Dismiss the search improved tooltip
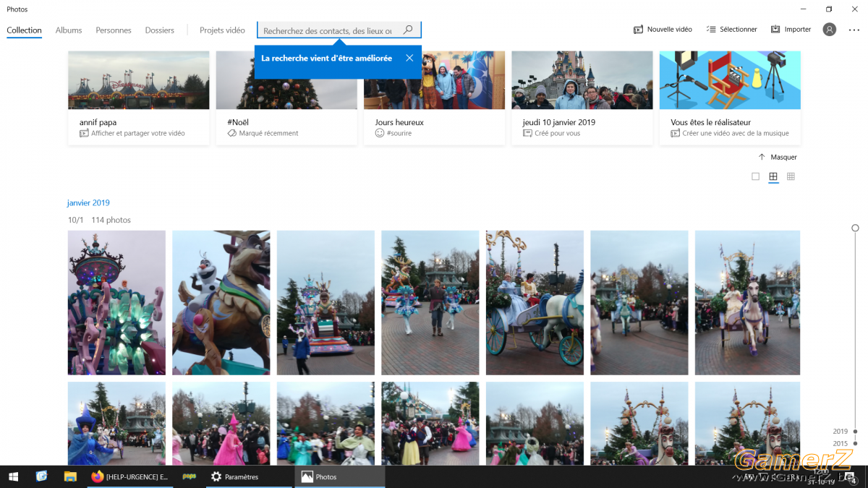Image resolution: width=868 pixels, height=488 pixels. [409, 58]
